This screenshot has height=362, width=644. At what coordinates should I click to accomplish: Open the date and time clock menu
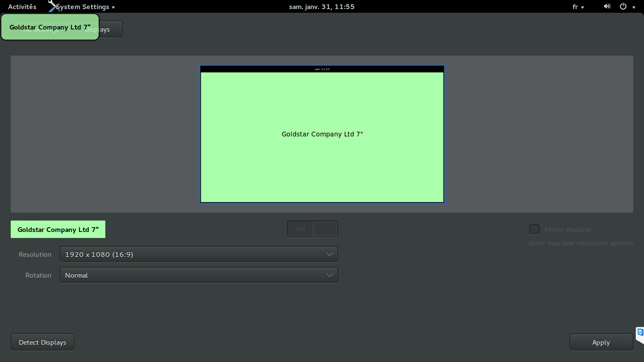(x=322, y=7)
